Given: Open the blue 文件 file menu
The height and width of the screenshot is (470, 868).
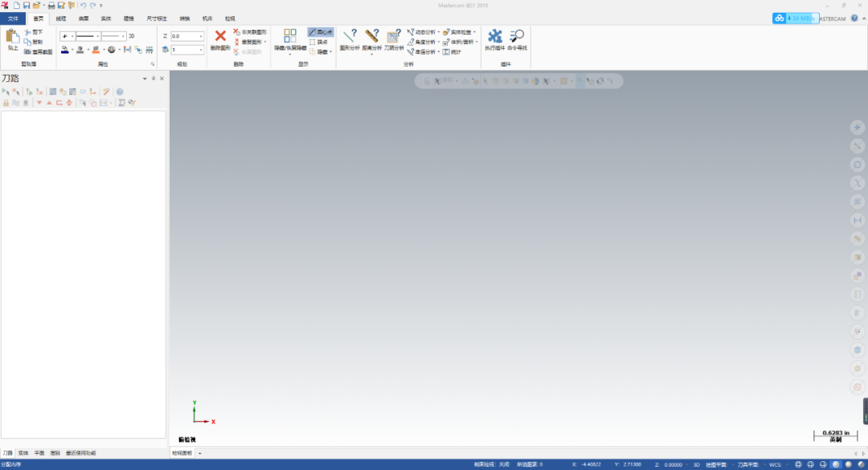Looking at the screenshot, I should pyautogui.click(x=13, y=18).
